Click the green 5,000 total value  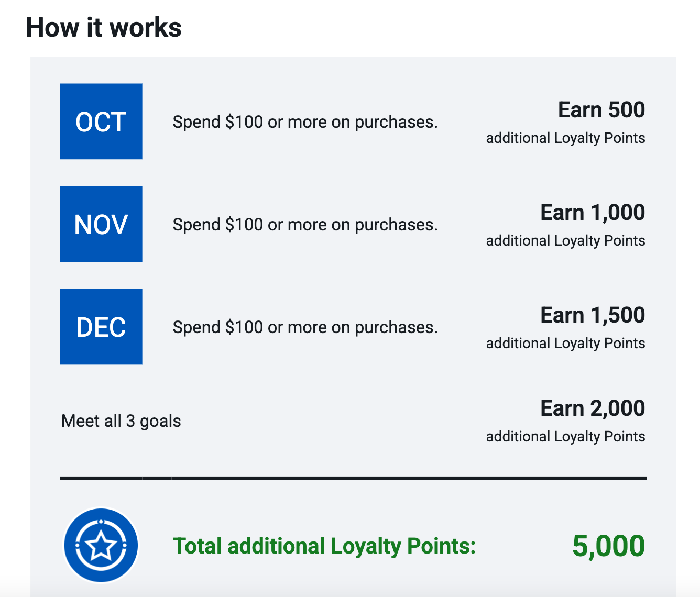[608, 546]
